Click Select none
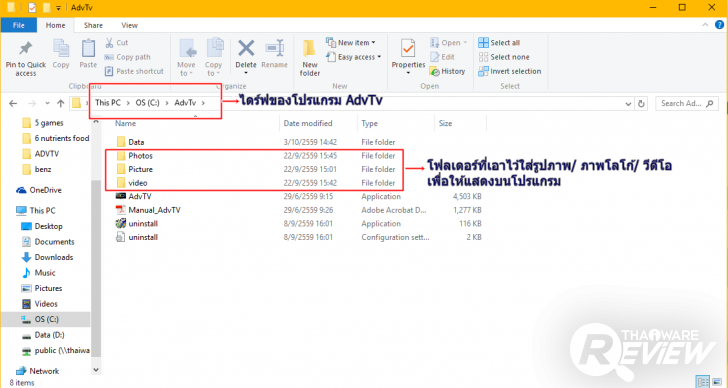 point(504,57)
